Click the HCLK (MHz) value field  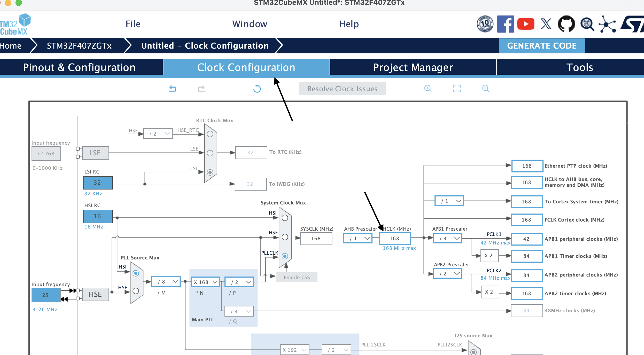click(394, 238)
